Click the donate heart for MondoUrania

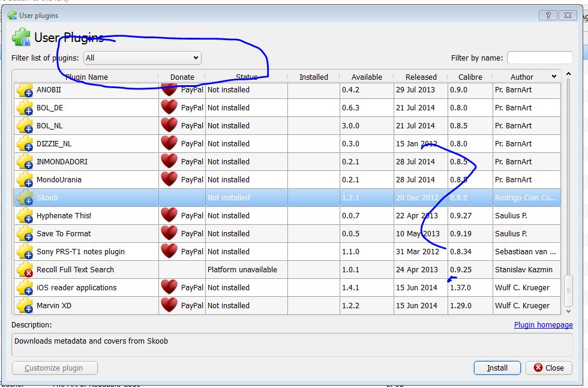(169, 179)
